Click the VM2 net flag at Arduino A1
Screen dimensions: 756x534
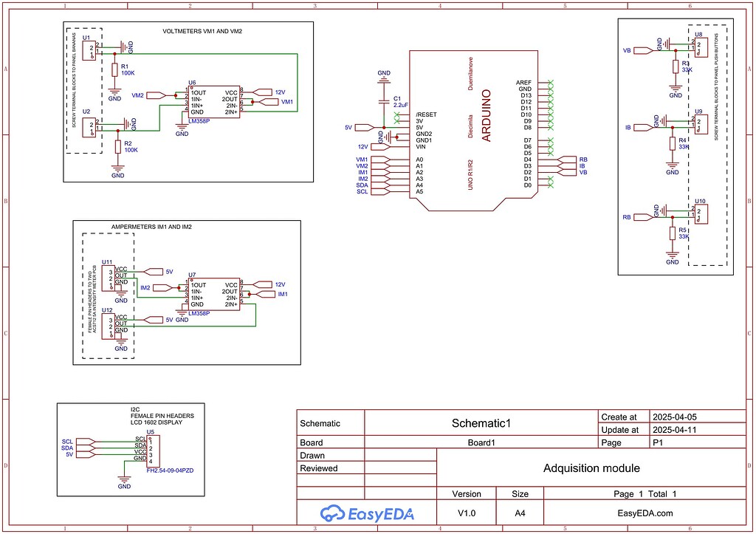[380, 166]
